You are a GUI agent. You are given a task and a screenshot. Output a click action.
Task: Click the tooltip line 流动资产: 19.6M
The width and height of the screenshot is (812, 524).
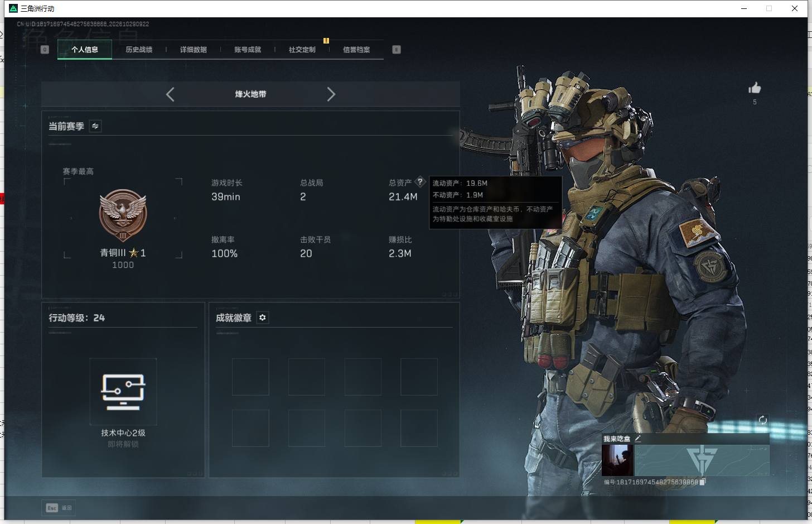coord(460,183)
